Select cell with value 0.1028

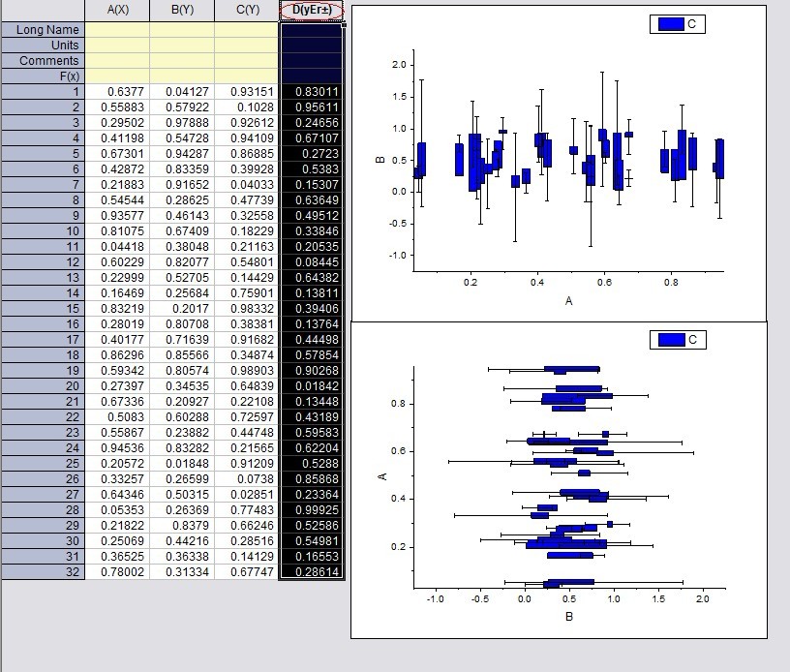247,107
